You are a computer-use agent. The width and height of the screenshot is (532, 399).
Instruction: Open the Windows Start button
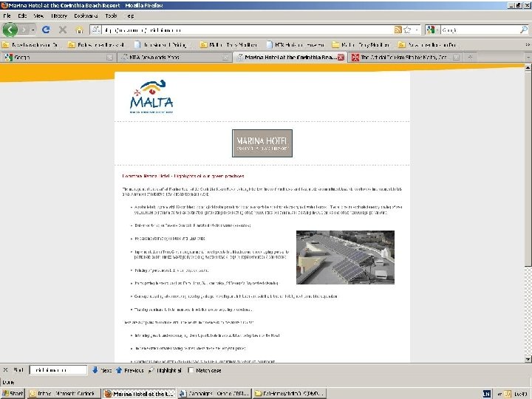[x=13, y=394]
